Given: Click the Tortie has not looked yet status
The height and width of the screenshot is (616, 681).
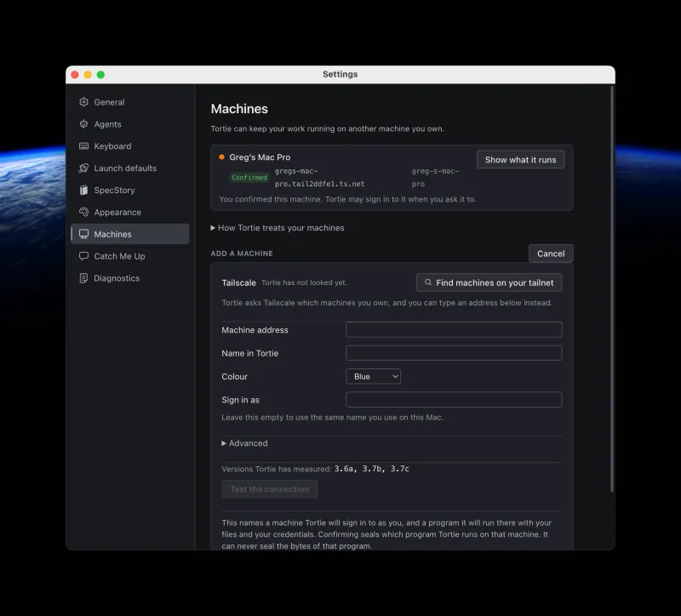Looking at the screenshot, I should (304, 282).
